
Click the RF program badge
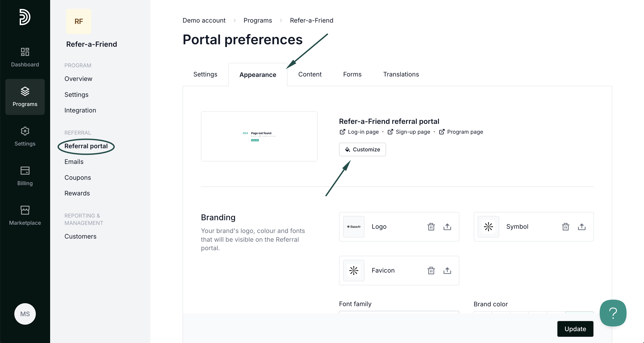(79, 21)
